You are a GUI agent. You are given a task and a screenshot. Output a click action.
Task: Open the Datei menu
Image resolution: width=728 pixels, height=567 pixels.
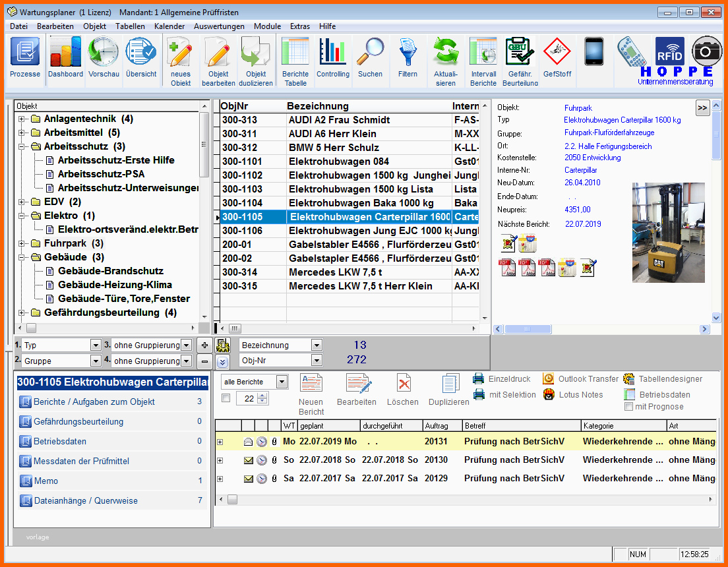click(x=18, y=26)
